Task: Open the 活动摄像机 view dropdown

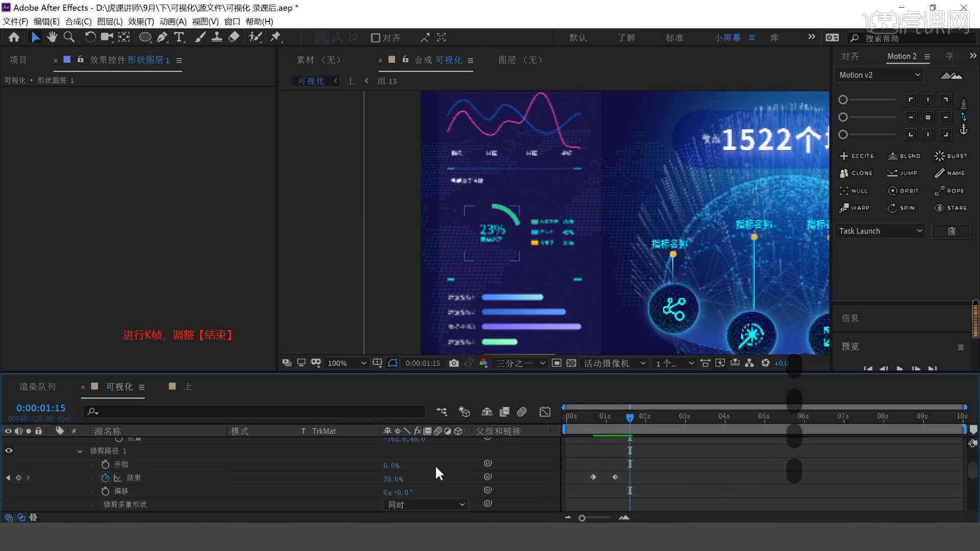Action: pyautogui.click(x=615, y=363)
